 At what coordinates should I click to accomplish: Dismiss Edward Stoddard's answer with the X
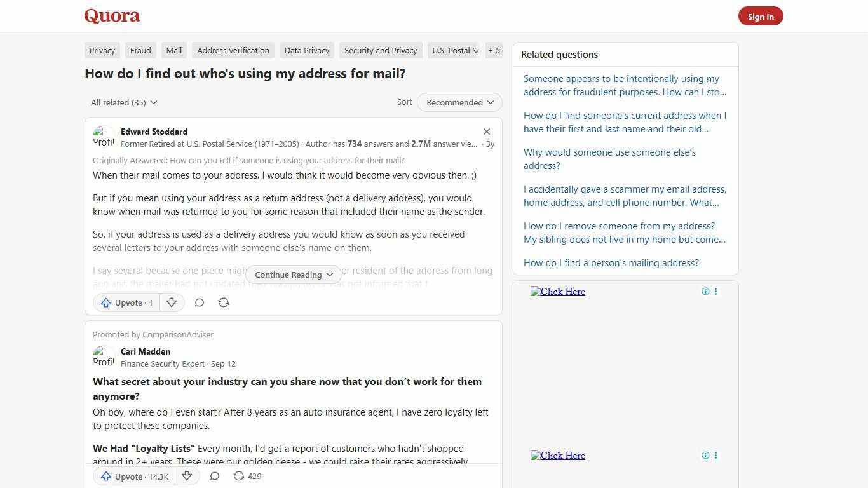tap(486, 131)
